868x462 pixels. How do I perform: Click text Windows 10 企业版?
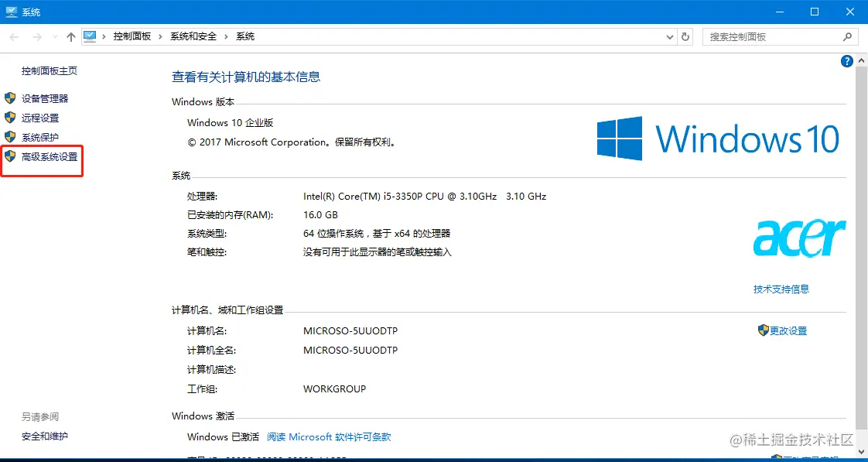click(x=231, y=123)
